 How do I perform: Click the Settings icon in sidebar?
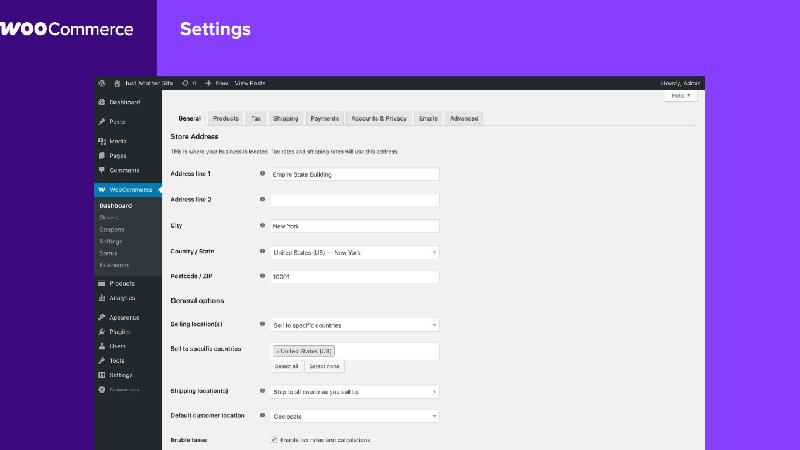(x=102, y=375)
